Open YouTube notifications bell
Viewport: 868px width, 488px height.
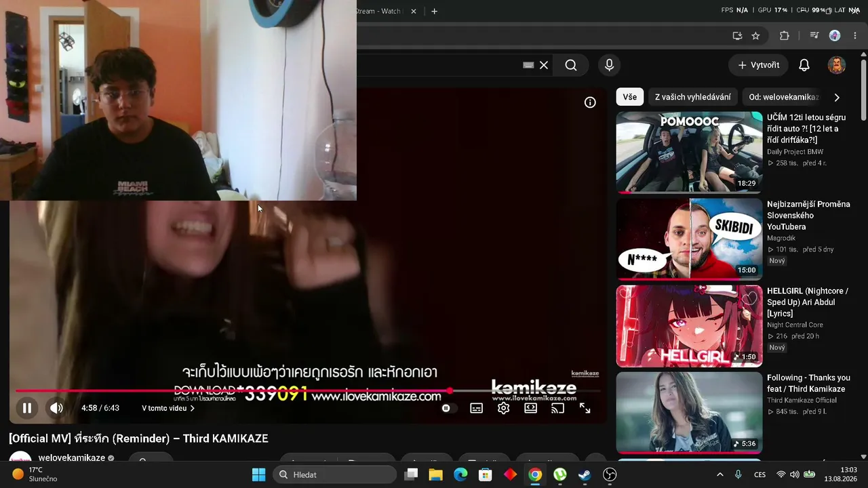[804, 65]
